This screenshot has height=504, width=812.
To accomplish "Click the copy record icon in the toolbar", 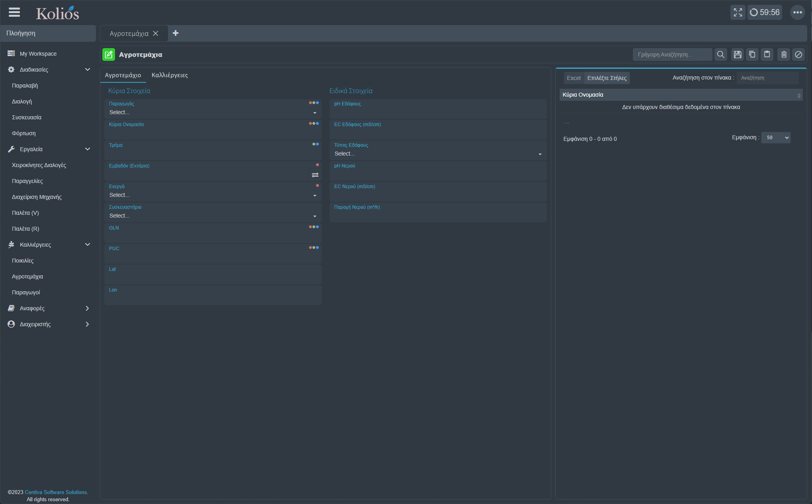I will (x=752, y=54).
